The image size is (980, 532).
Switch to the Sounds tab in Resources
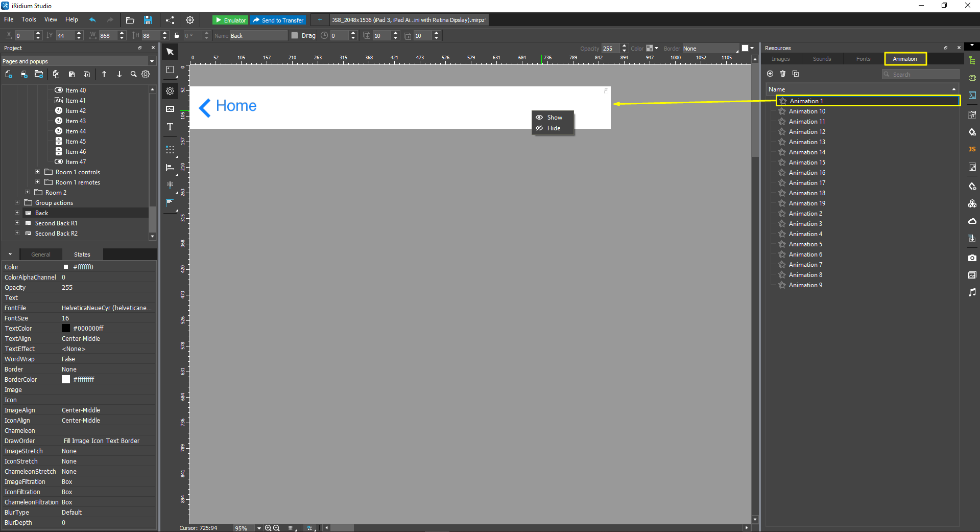click(821, 59)
